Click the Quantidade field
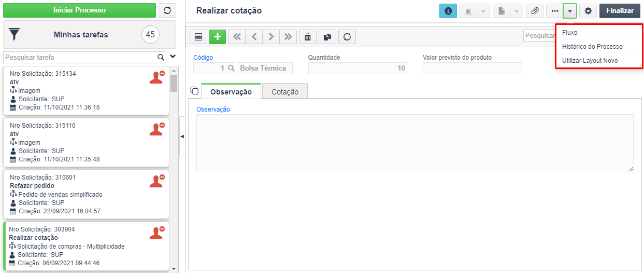 [357, 68]
